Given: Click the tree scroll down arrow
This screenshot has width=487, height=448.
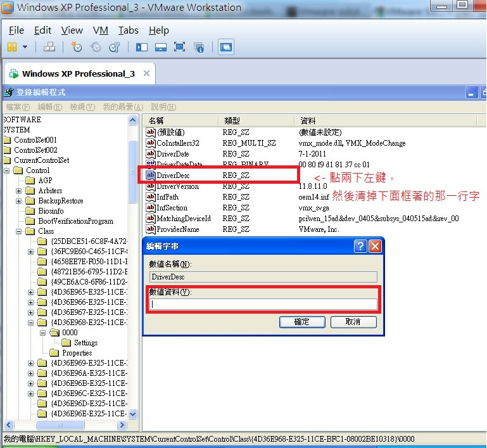Looking at the screenshot, I should click(x=132, y=414).
